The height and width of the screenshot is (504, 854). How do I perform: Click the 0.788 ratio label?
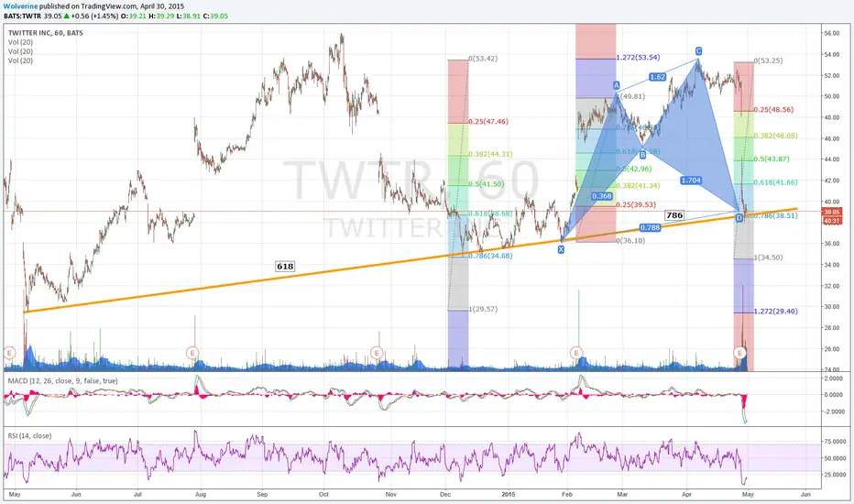click(651, 228)
